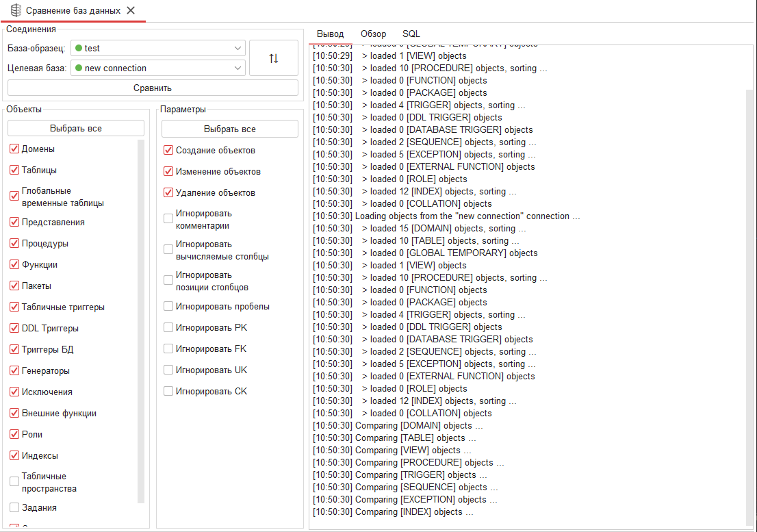Close the Сравнение баз данных tab
The image size is (757, 532).
click(x=131, y=10)
